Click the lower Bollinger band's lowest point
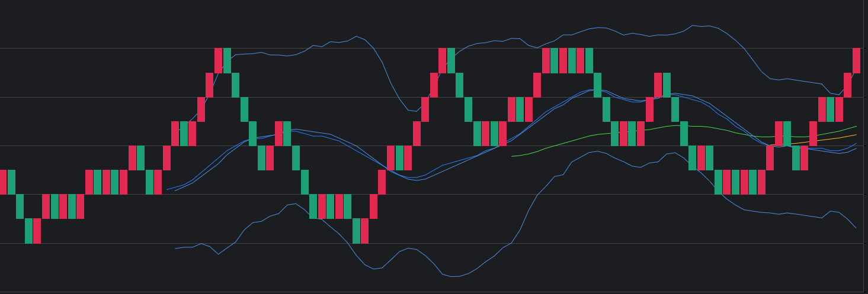 pos(453,276)
